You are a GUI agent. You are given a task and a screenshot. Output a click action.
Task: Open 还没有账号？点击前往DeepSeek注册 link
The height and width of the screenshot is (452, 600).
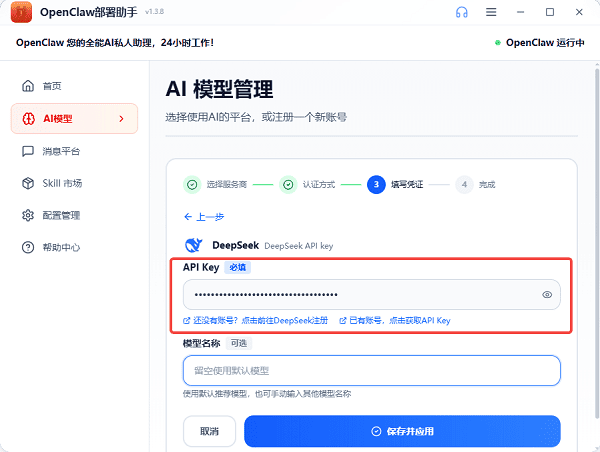(x=256, y=320)
